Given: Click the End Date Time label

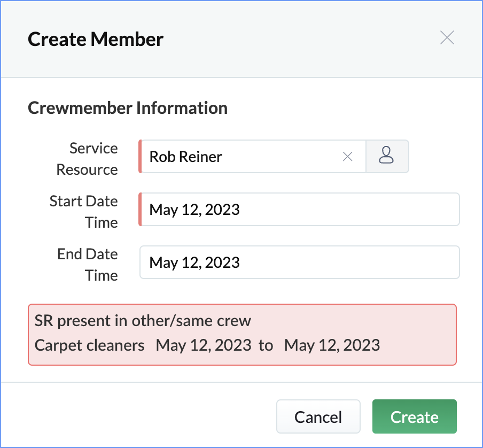Looking at the screenshot, I should pos(88,265).
